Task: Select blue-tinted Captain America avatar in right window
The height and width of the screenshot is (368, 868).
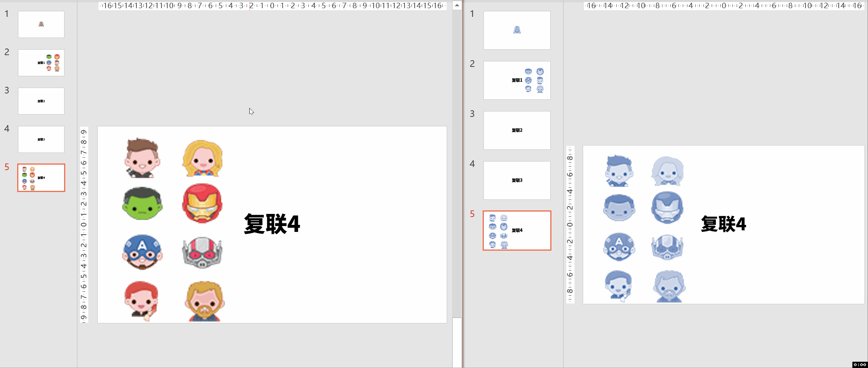Action: click(x=619, y=247)
